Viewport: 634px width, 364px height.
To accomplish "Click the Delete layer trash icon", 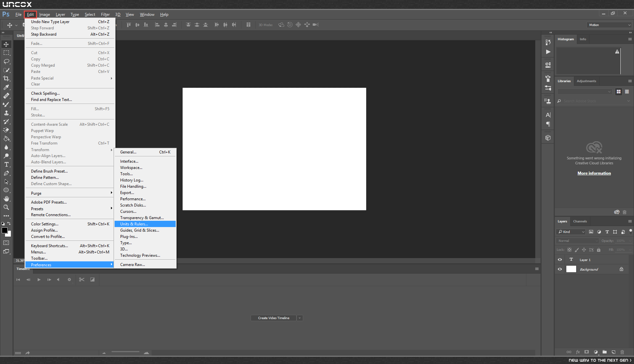I will 622,352.
